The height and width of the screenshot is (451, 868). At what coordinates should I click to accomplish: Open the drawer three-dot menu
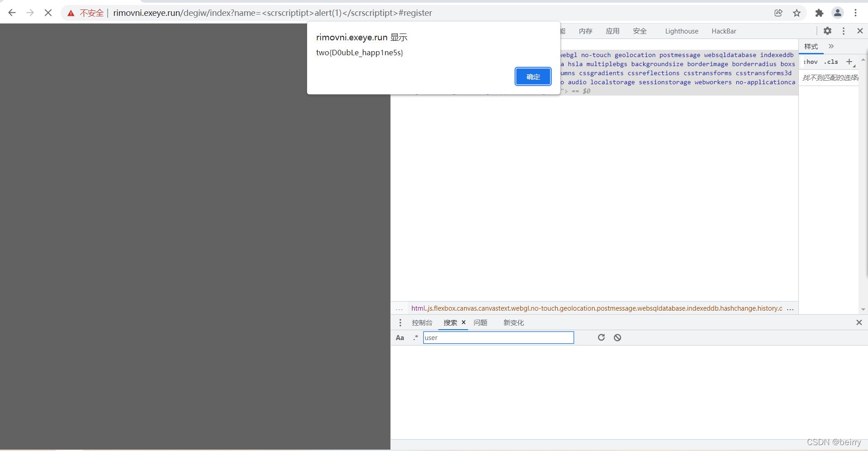click(400, 322)
